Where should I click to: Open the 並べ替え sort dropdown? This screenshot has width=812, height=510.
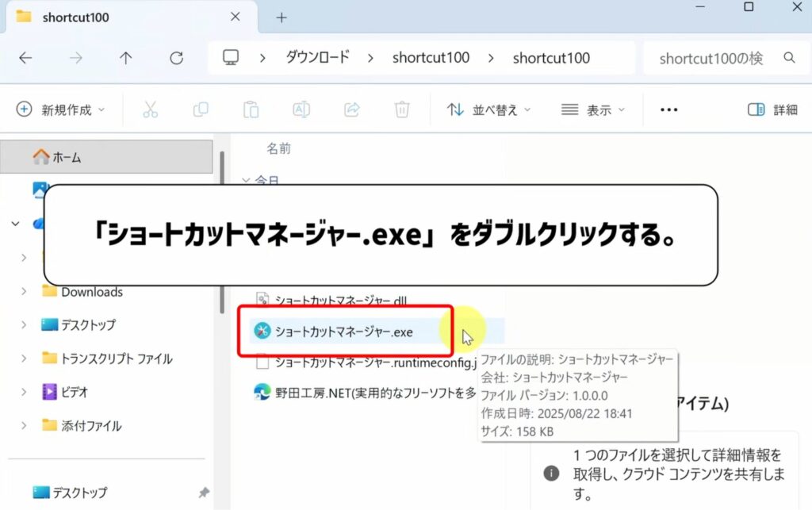[493, 109]
